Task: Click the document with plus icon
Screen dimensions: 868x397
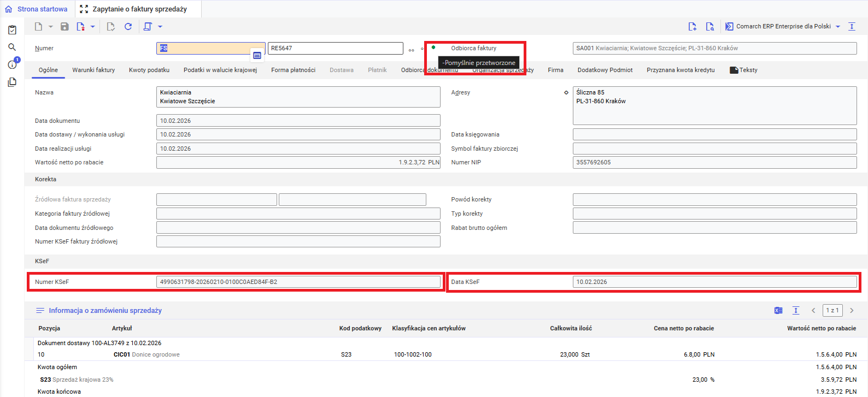Action: click(x=692, y=27)
